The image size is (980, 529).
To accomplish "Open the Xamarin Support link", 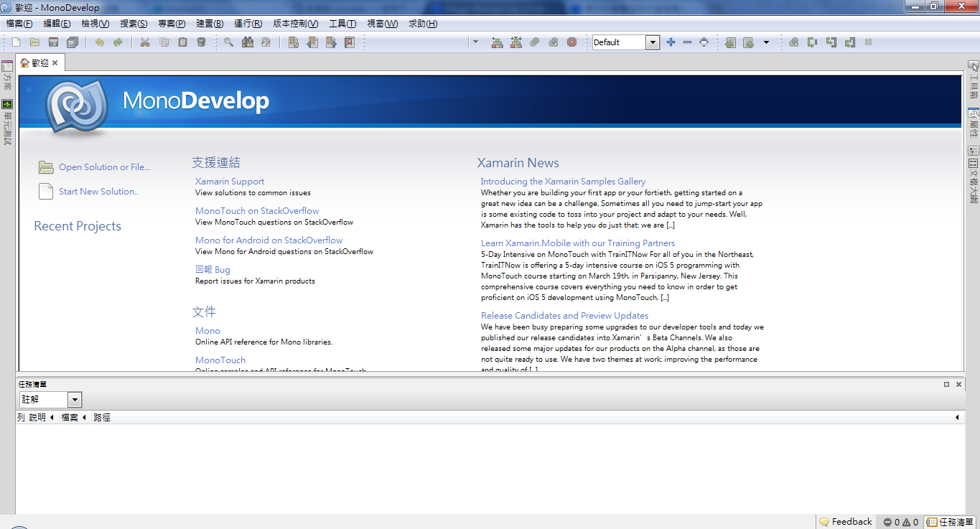I will coord(230,182).
